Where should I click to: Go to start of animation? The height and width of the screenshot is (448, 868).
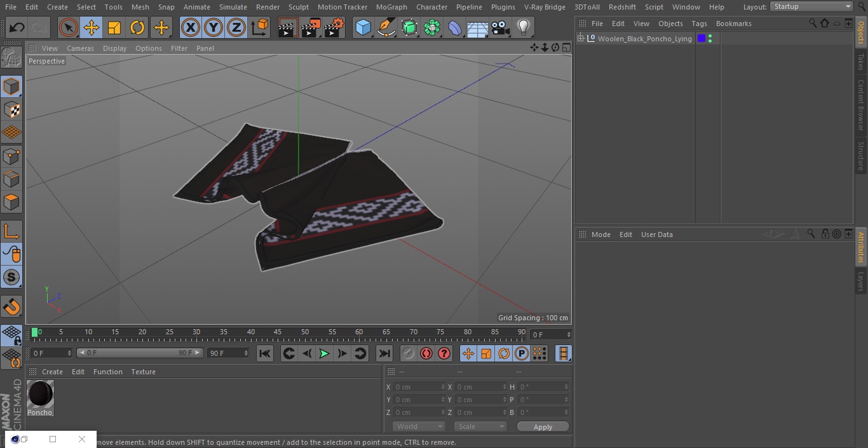pyautogui.click(x=265, y=353)
